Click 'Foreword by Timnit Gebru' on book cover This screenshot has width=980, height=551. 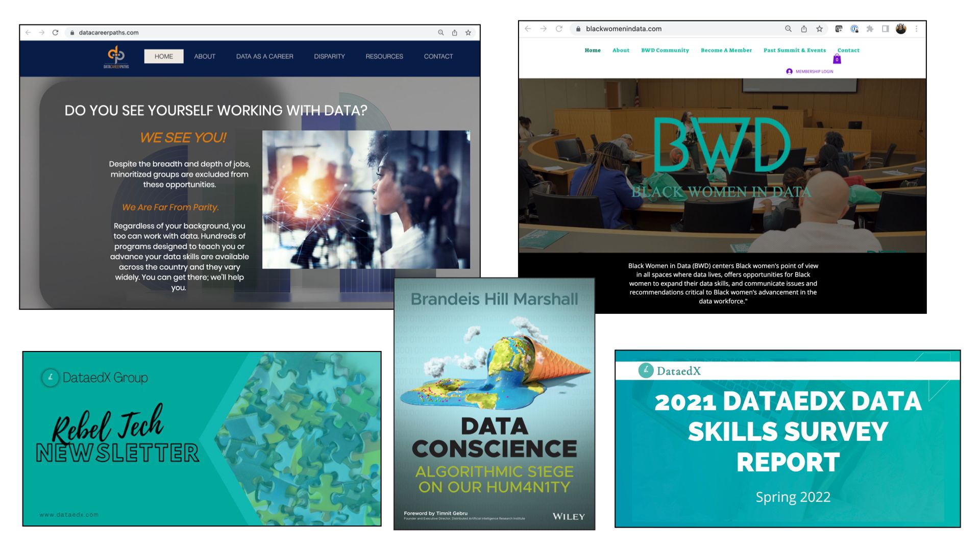coord(435,513)
